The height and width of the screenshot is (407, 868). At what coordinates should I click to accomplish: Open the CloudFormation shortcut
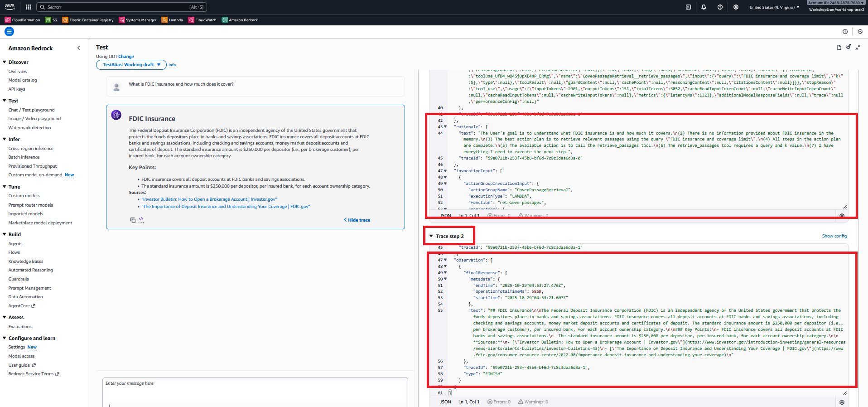(x=22, y=20)
